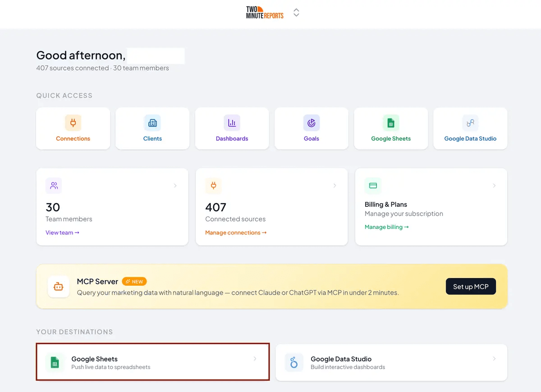Expand the Connected sources card chevron

pyautogui.click(x=335, y=186)
